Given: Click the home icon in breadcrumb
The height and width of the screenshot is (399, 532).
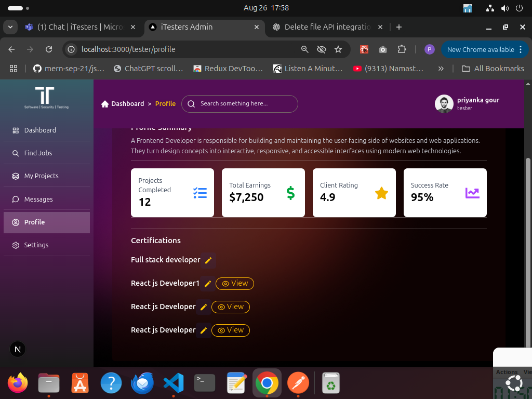Looking at the screenshot, I should (x=105, y=104).
